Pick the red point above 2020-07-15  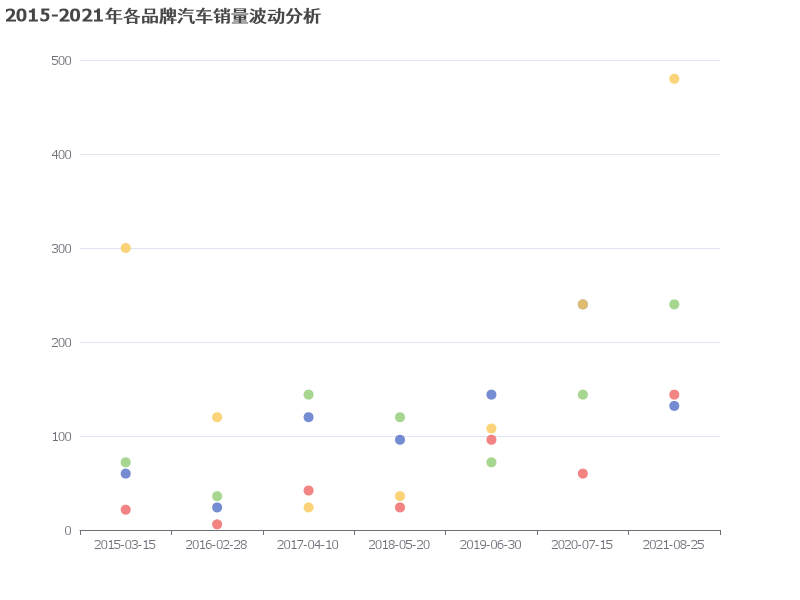tap(583, 473)
